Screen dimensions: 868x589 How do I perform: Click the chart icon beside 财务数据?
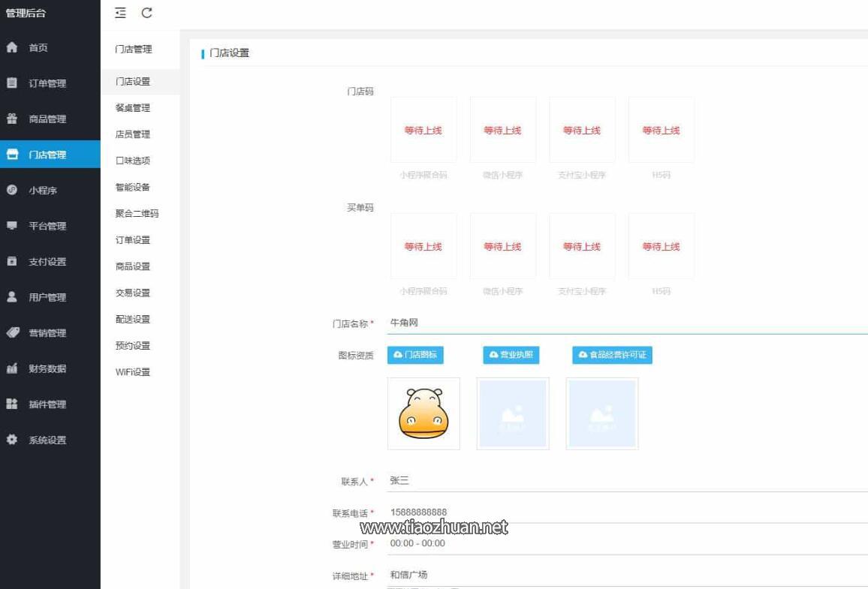pos(12,368)
